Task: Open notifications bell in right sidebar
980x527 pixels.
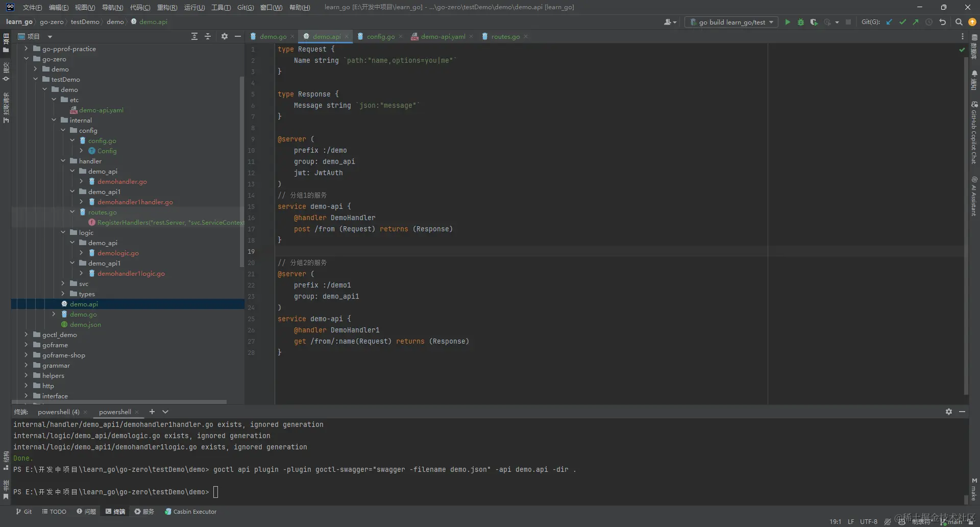Action: (974, 80)
